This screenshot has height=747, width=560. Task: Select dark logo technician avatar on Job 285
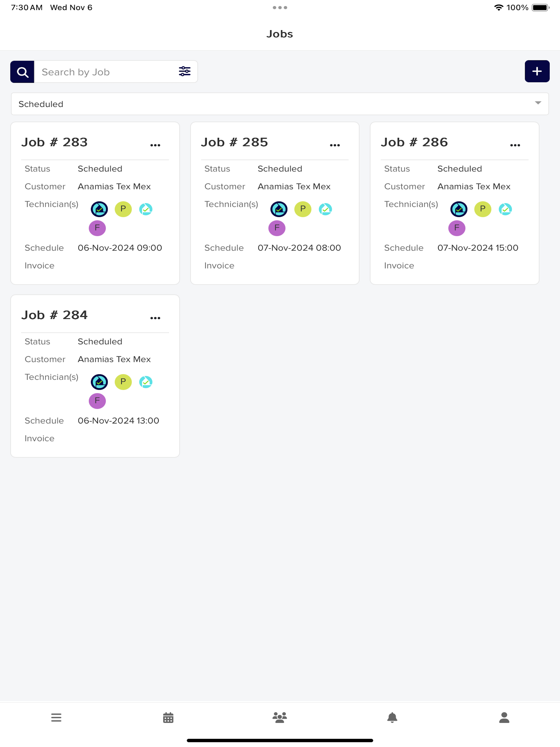[279, 209]
